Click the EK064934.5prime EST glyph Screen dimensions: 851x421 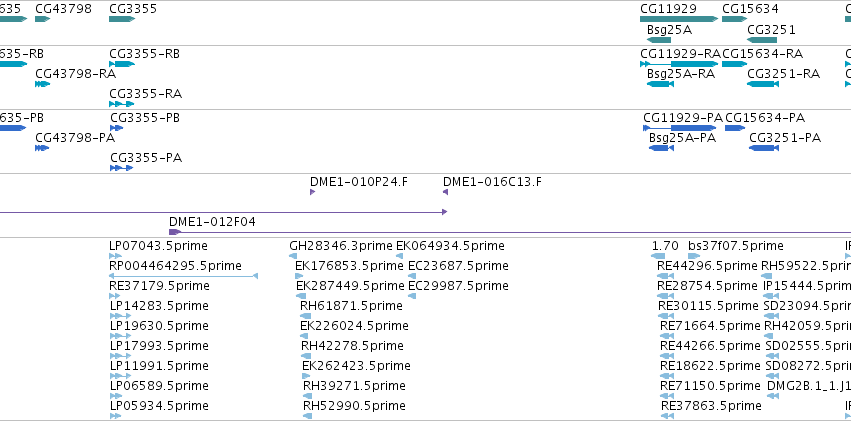click(x=399, y=256)
